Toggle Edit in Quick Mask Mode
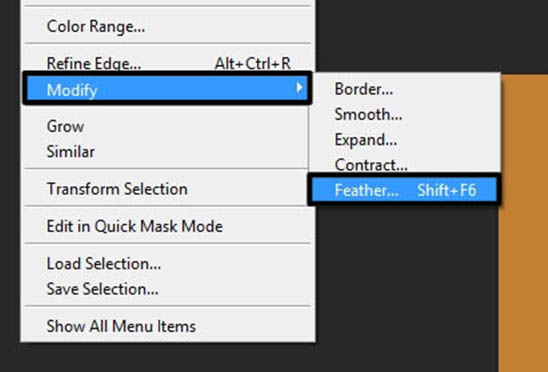The image size is (548, 372). (168, 226)
